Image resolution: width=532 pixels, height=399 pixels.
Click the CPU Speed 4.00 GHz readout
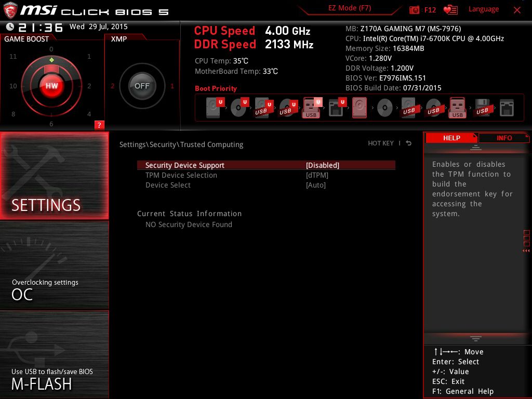tap(252, 31)
